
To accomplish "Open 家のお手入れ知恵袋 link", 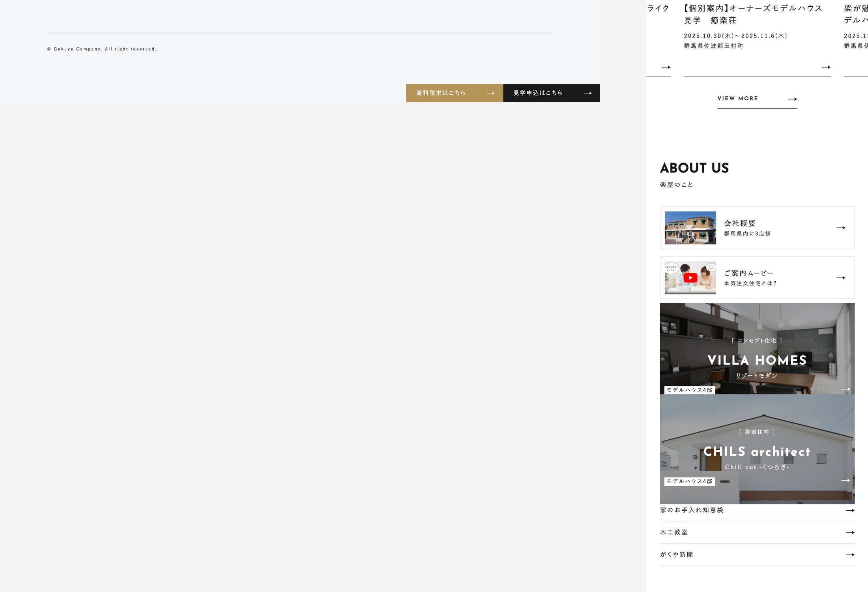I will [x=692, y=510].
